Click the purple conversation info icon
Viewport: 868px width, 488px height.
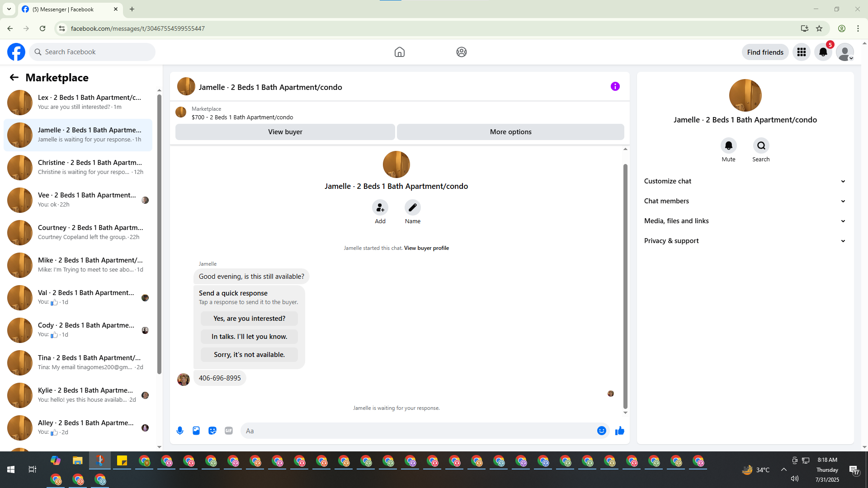pos(615,86)
